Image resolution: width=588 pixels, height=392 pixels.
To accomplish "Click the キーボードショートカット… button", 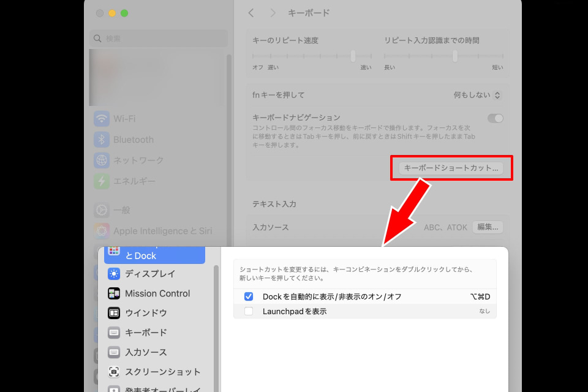I will 451,168.
